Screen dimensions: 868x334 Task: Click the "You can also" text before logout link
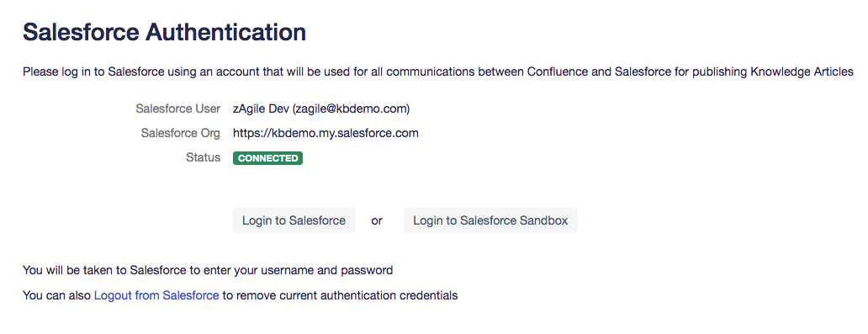(56, 295)
